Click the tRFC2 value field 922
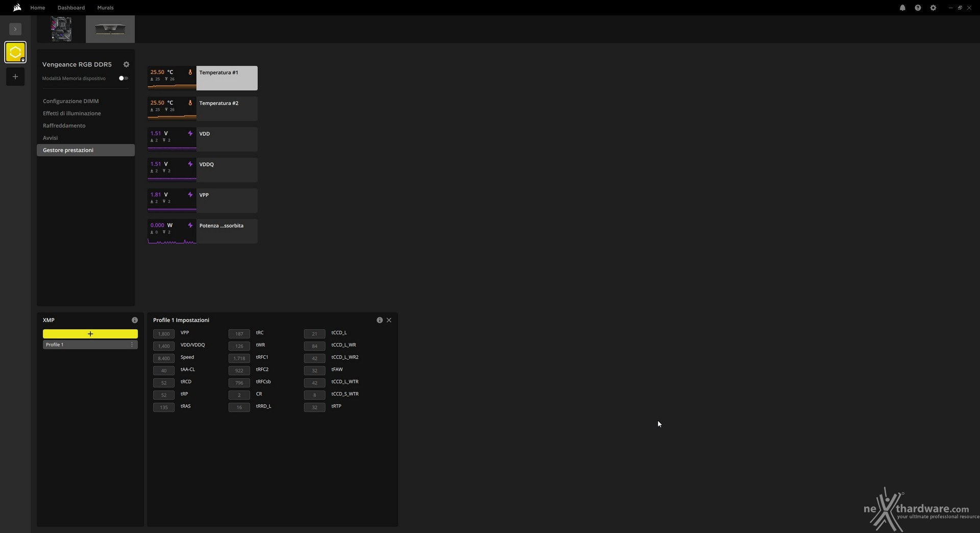Screen dimensions: 980x533 (239, 371)
